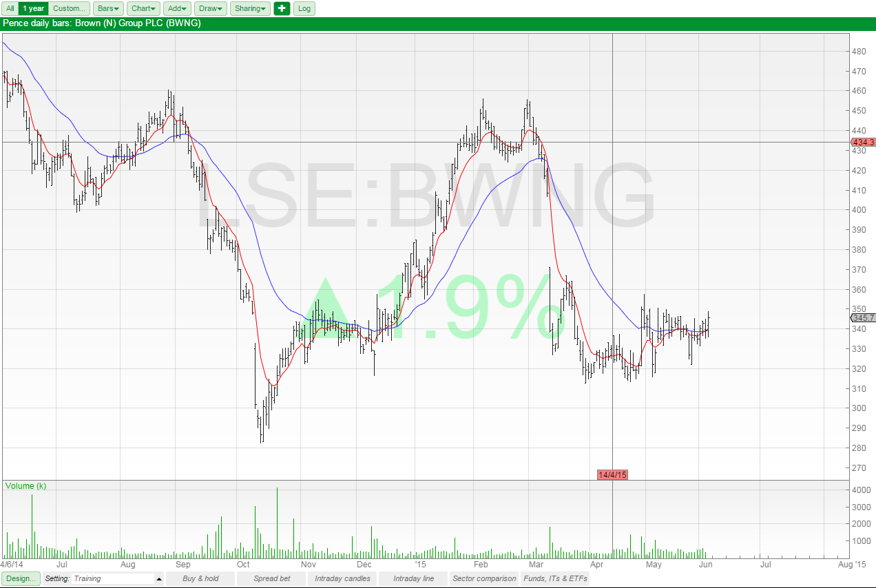Select the 1 year time range
Viewport: 876px width, 588px height.
[x=33, y=8]
